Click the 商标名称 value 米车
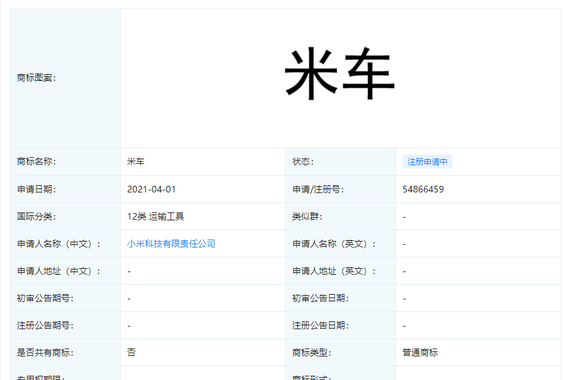This screenshot has height=380, width=570. pos(136,161)
